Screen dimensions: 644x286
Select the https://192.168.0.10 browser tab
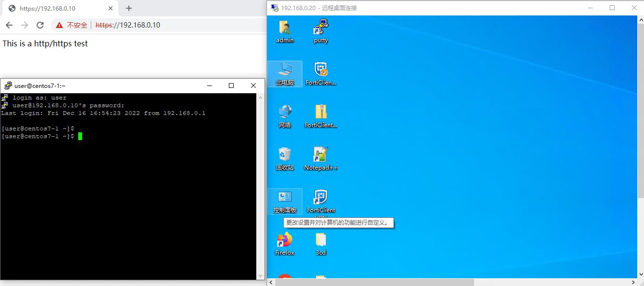[53, 8]
